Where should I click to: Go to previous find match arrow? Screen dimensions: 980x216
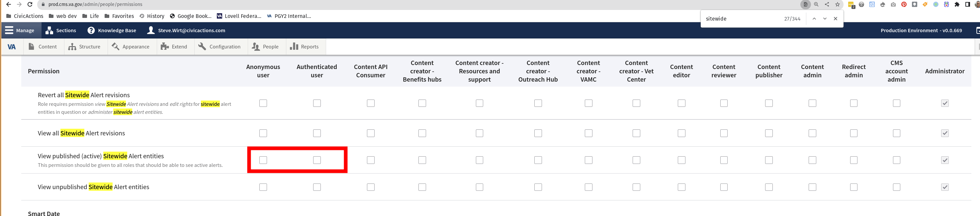[814, 19]
